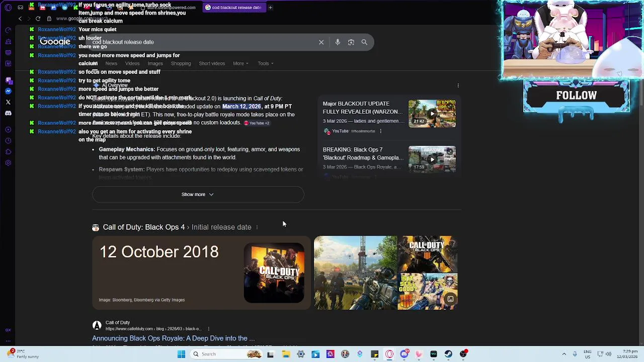Open new browser tab with plus

click(270, 8)
